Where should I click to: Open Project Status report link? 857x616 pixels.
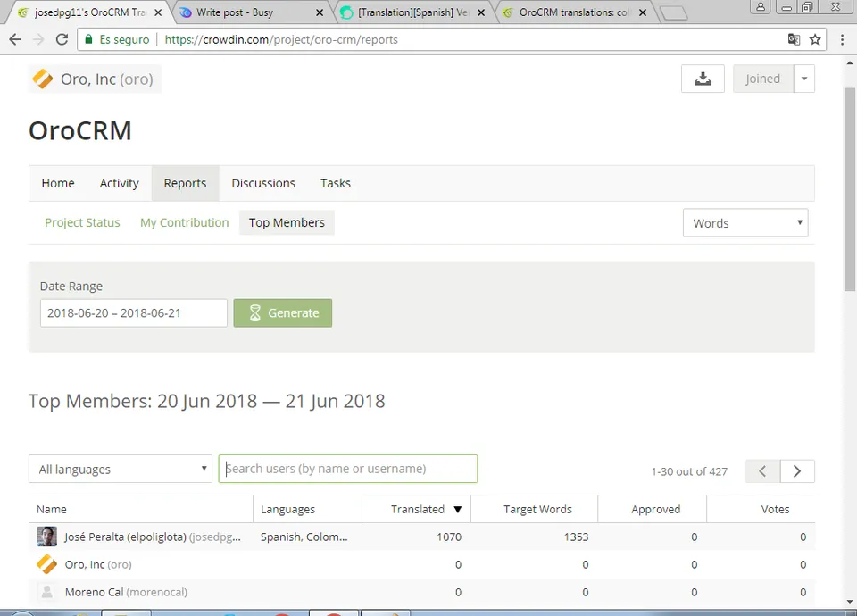tap(82, 222)
